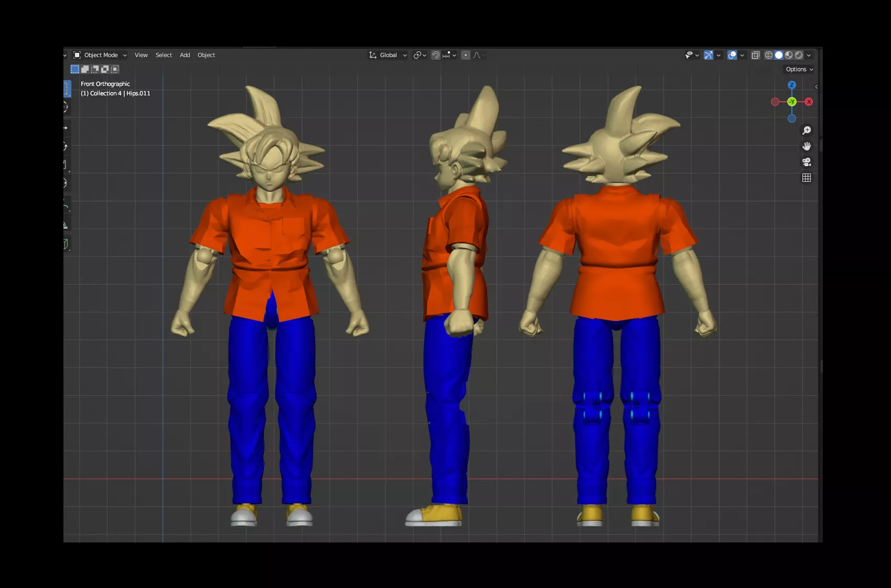Choose set new selection mode icon

point(75,69)
